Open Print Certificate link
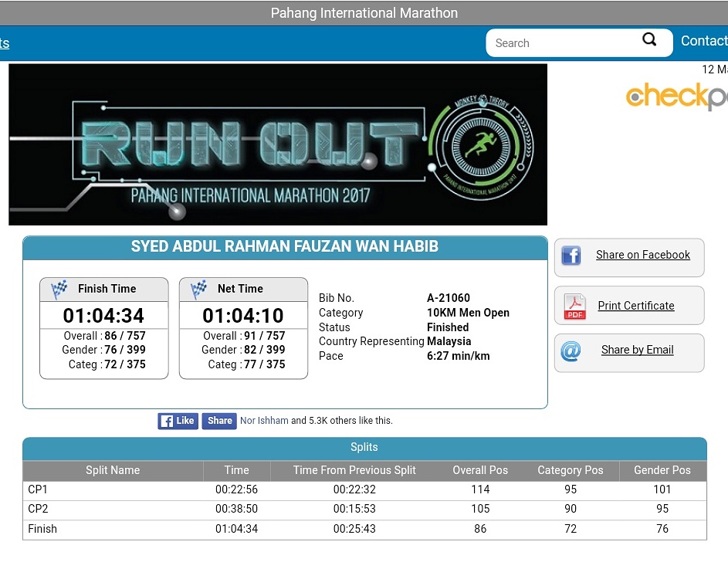 point(635,306)
